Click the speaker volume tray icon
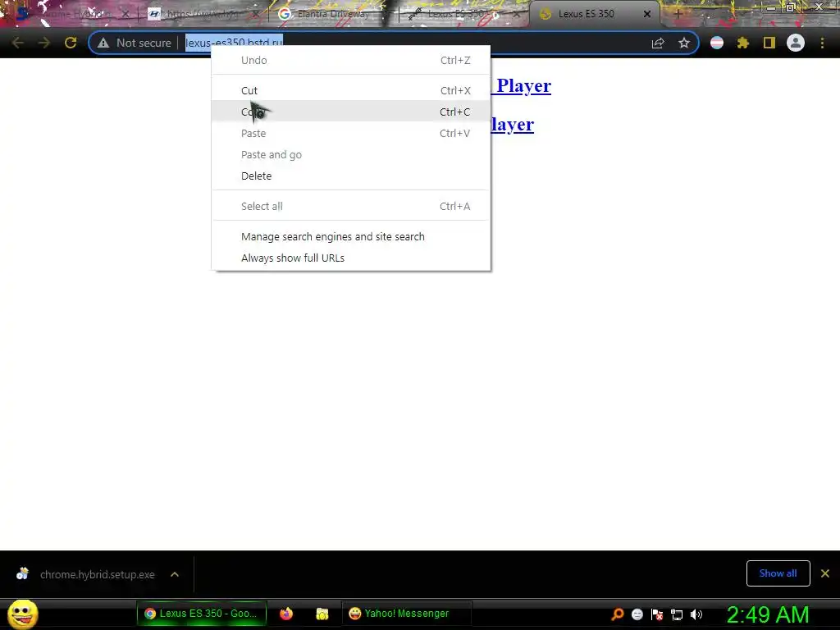Image resolution: width=840 pixels, height=630 pixels. [696, 614]
